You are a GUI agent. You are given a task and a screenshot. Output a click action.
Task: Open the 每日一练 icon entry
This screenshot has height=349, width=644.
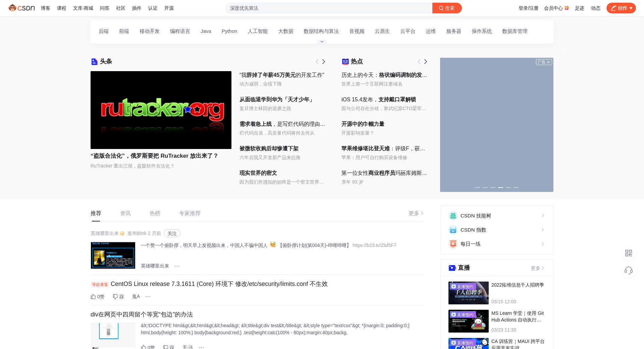453,244
